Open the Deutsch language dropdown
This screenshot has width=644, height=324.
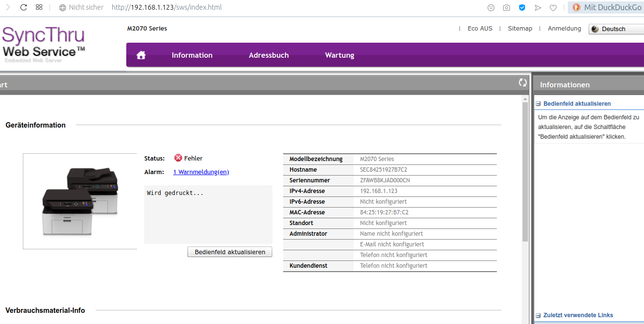616,29
